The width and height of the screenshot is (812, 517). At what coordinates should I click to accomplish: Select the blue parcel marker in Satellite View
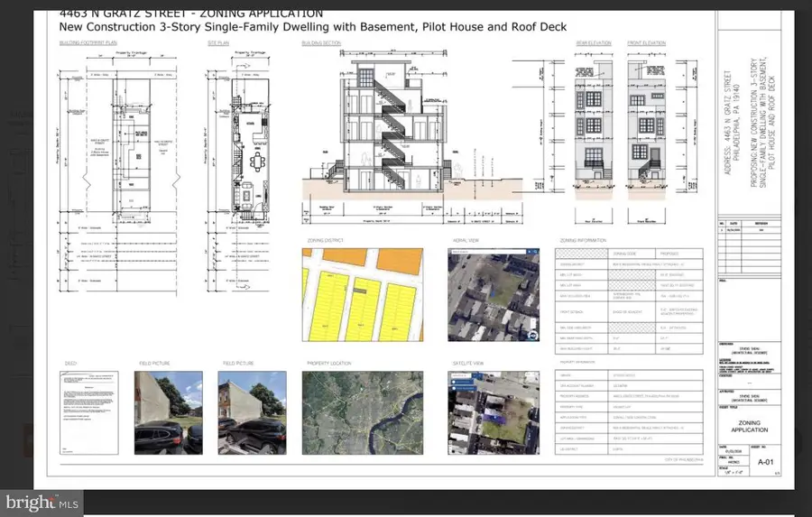pos(494,419)
